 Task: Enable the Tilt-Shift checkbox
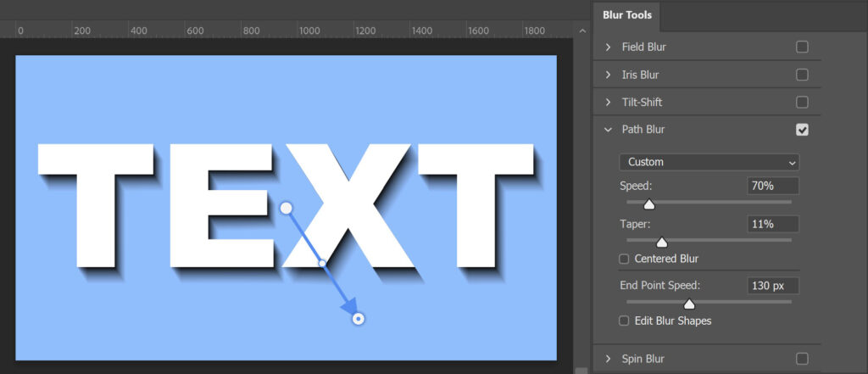coord(802,103)
